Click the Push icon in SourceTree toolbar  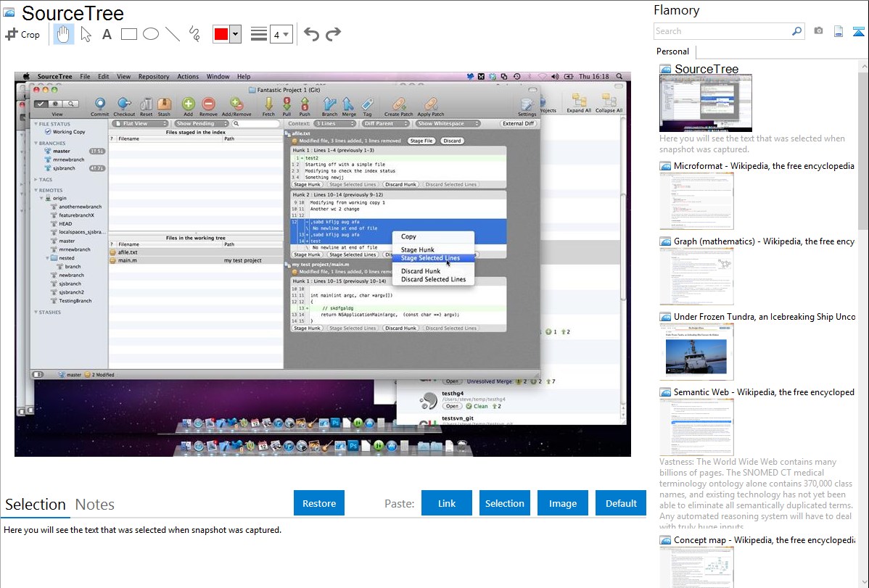pos(305,106)
